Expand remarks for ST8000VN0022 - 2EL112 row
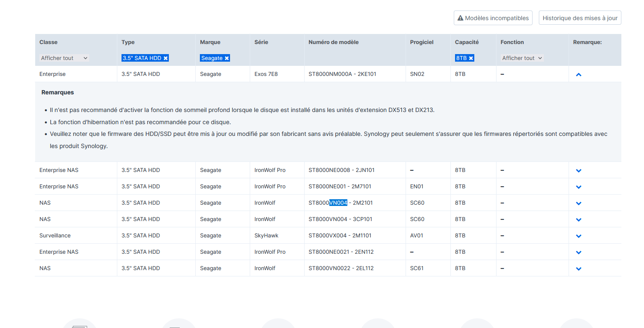 [579, 269]
